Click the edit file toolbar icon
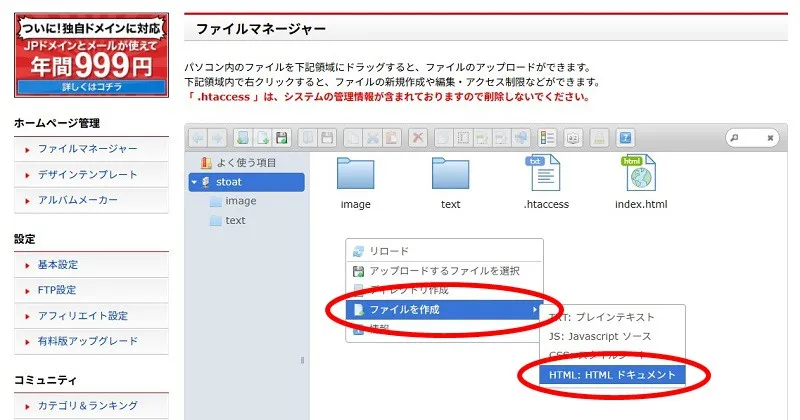 [482, 138]
